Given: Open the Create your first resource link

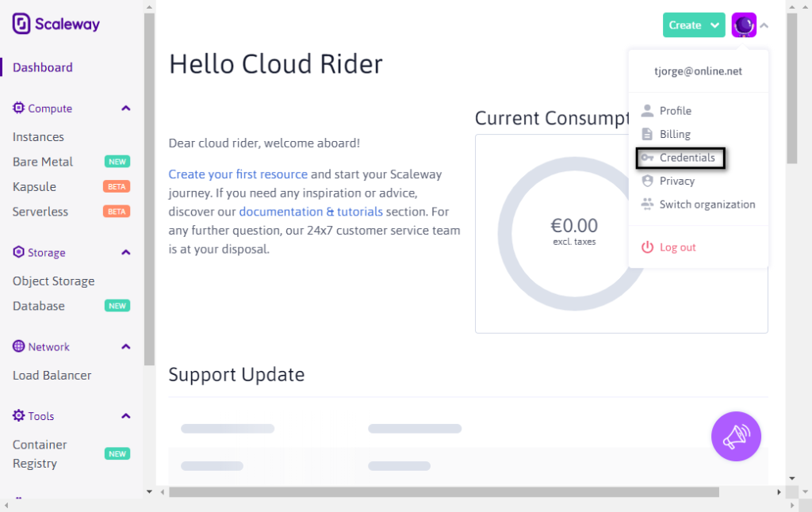Looking at the screenshot, I should tap(238, 174).
